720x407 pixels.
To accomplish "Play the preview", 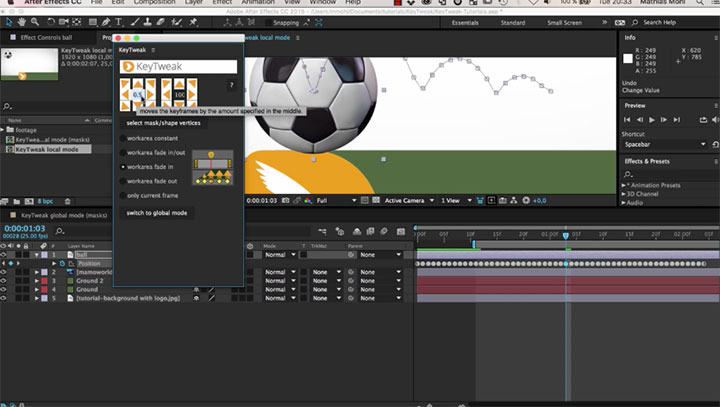I will click(x=652, y=120).
